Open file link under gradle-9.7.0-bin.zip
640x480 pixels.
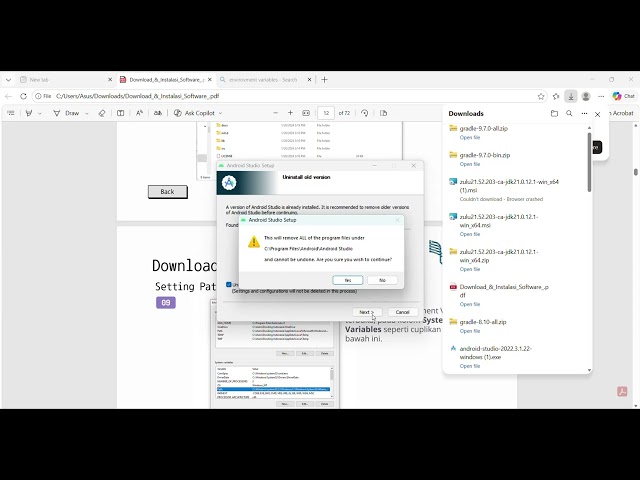tap(469, 164)
